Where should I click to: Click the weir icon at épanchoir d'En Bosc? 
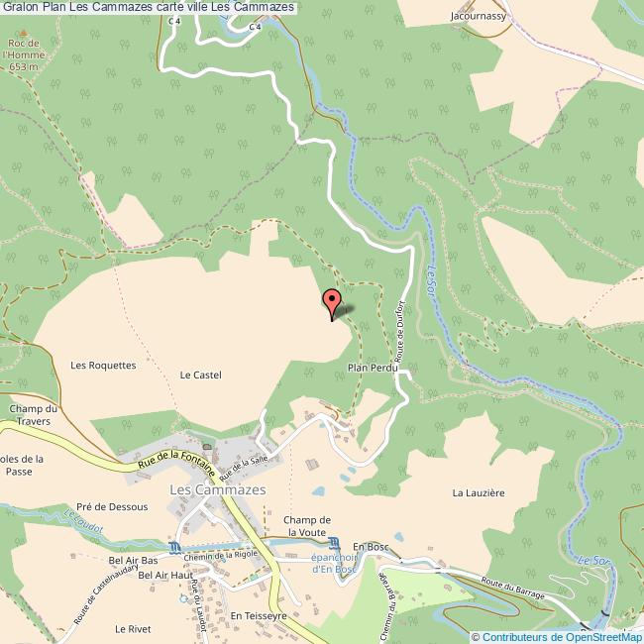[x=334, y=544]
